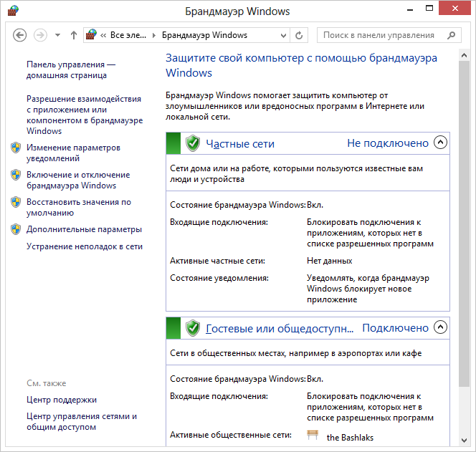The image size is (476, 452).
Task: Open "Центр управления сетями и общим доступом"
Action: (82, 422)
